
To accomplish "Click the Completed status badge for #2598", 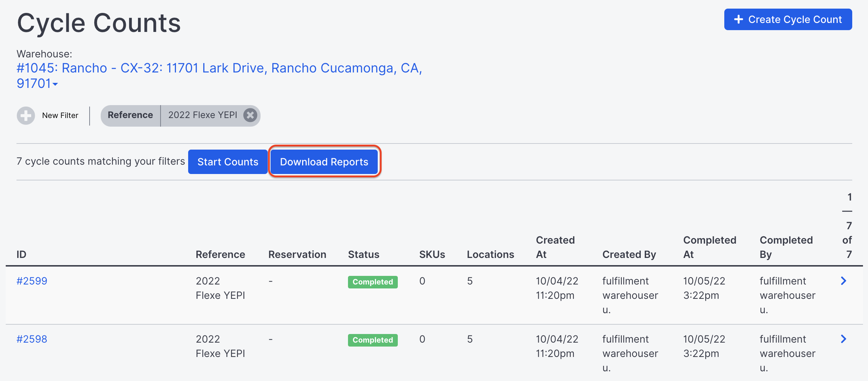I will click(x=373, y=340).
